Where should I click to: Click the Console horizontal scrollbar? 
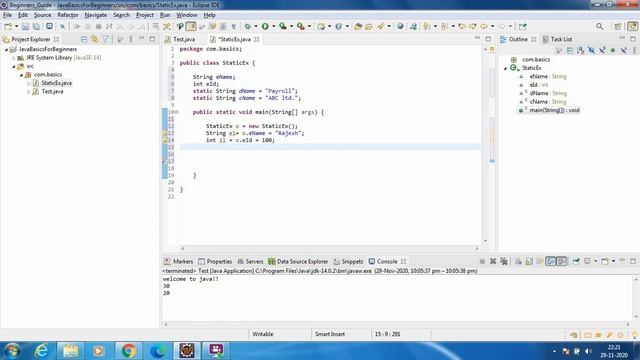[397, 324]
